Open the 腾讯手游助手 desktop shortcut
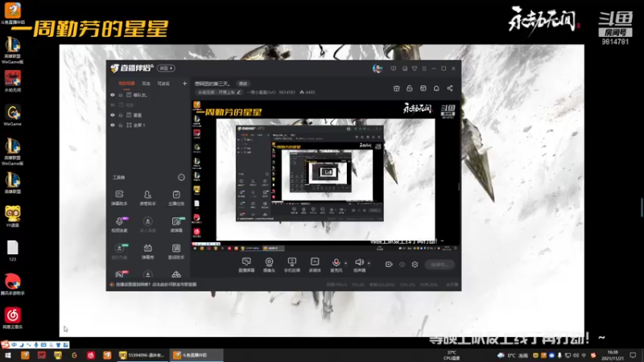Screen dimensions: 644x362 pos(12,284)
